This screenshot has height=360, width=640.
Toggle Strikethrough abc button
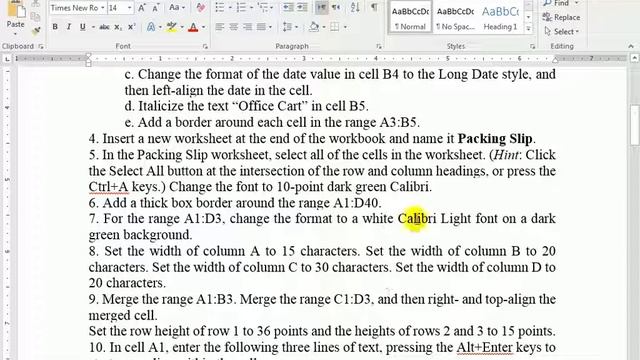[104, 27]
